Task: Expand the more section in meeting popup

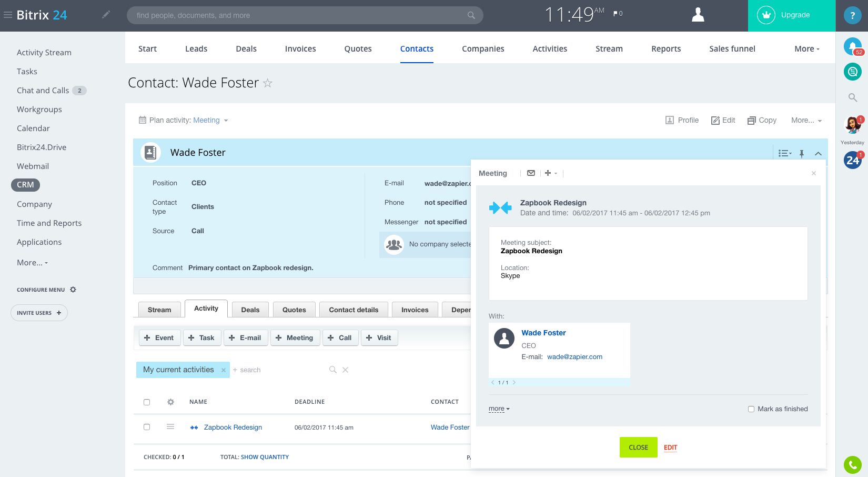Action: (499, 409)
